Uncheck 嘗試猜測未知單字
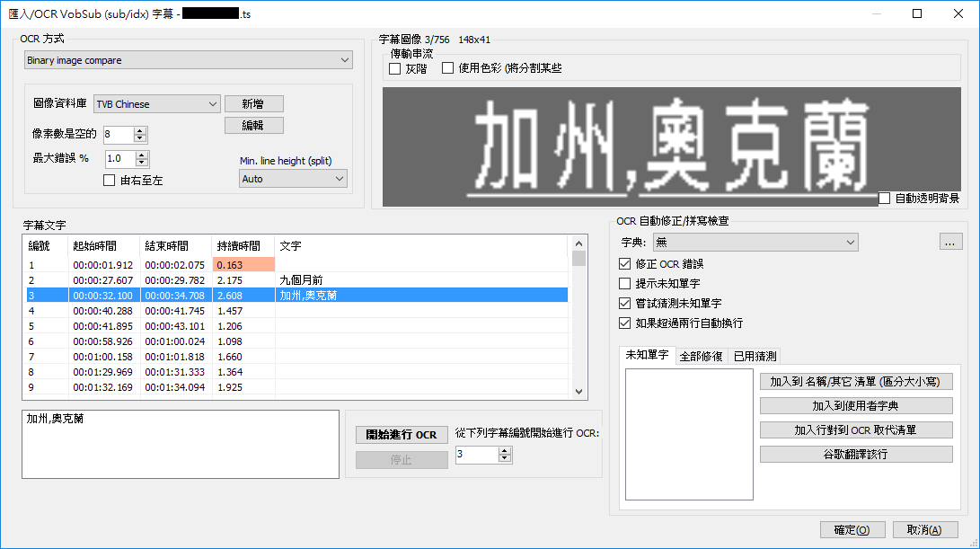Viewport: 980px width, 549px height. point(624,304)
